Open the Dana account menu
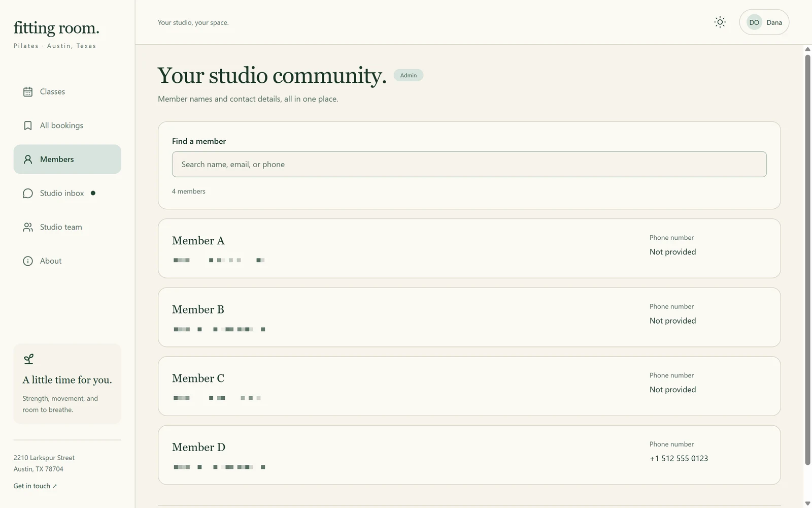 (764, 22)
